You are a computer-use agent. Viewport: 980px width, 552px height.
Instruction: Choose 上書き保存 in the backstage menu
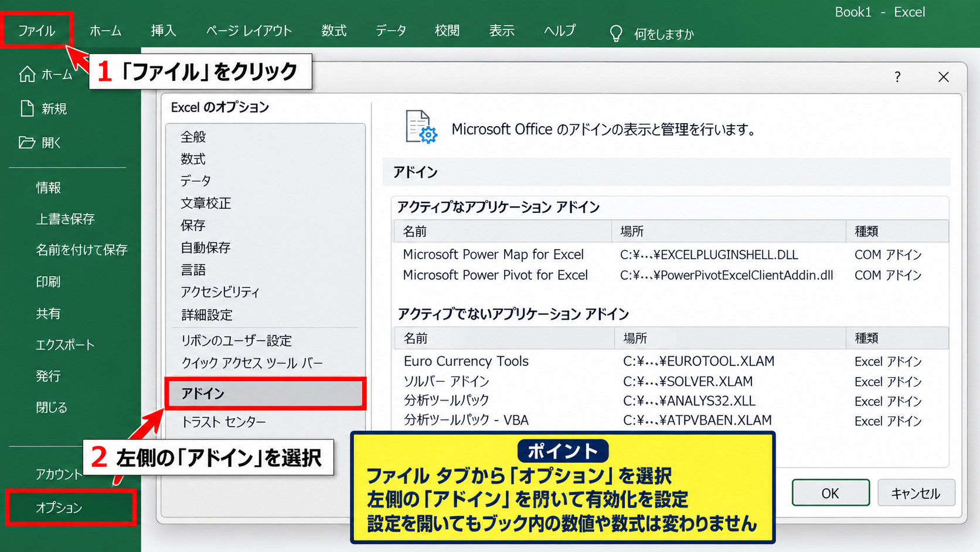click(65, 219)
